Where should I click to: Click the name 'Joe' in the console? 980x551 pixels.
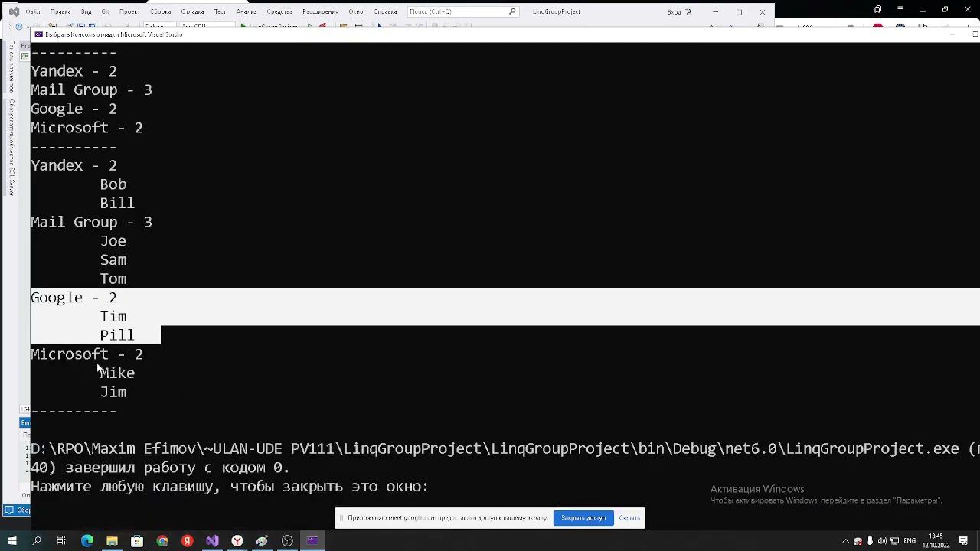[113, 241]
